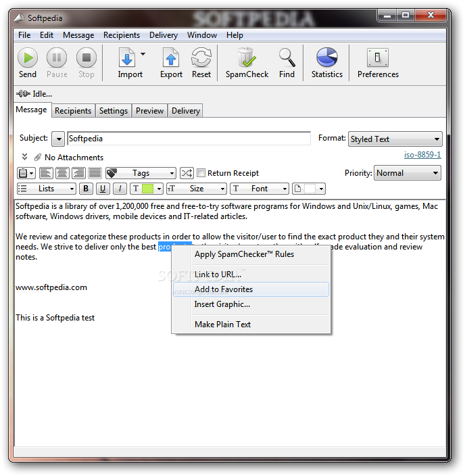This screenshot has width=465, height=476.
Task: Click the Pause toolbar icon
Action: 57,57
